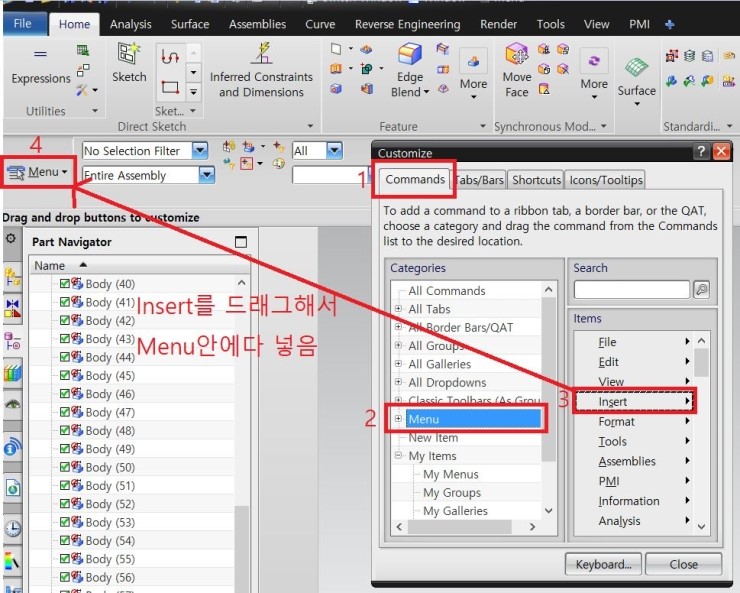
Task: Expand the All Galleries category
Action: [398, 364]
